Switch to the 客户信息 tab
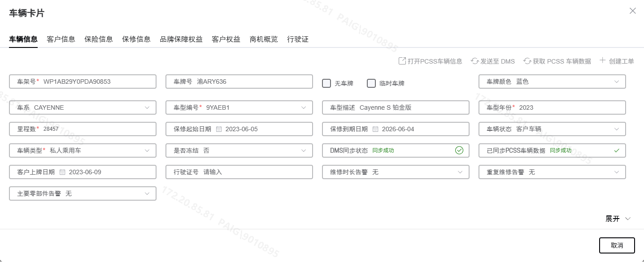The image size is (644, 262). [61, 39]
